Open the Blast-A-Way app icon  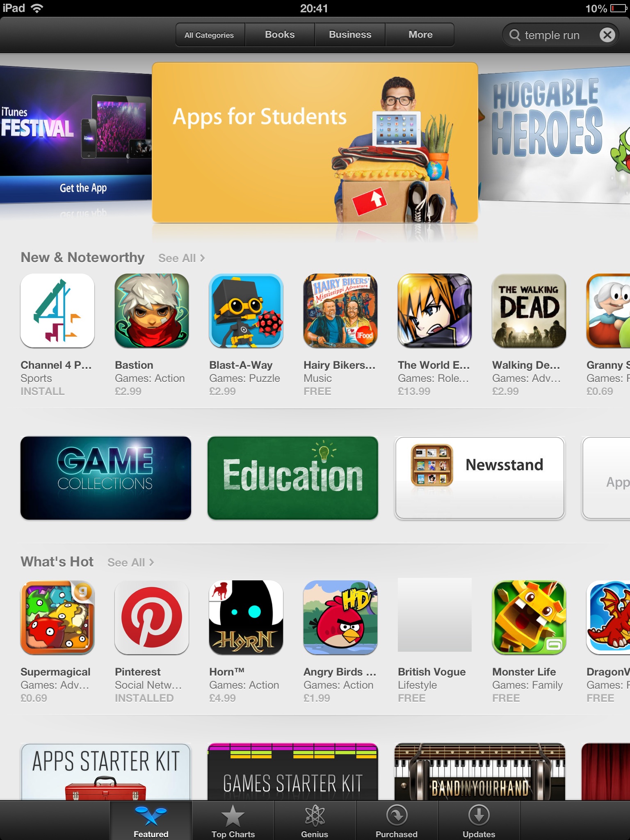click(x=246, y=310)
